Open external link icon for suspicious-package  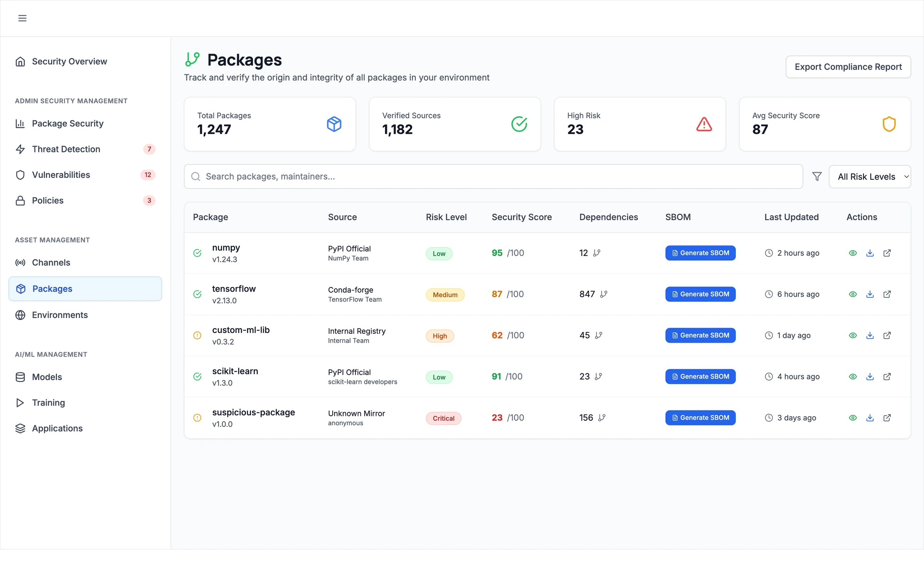click(x=887, y=418)
